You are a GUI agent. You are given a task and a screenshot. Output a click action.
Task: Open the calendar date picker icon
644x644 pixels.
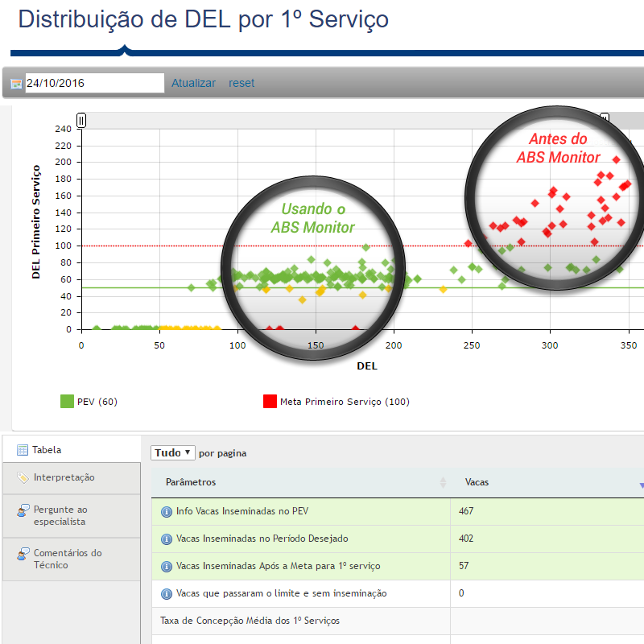(16, 84)
